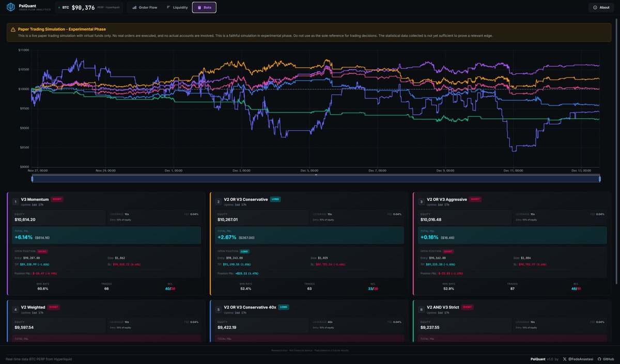Click SHORT badge beside V3 Momentum title

[x=57, y=199]
